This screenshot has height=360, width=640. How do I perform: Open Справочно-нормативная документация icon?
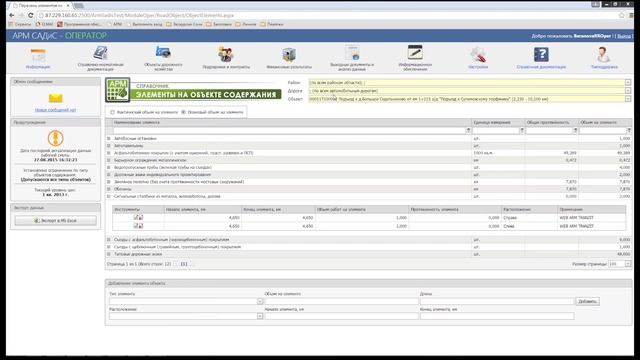pyautogui.click(x=100, y=53)
